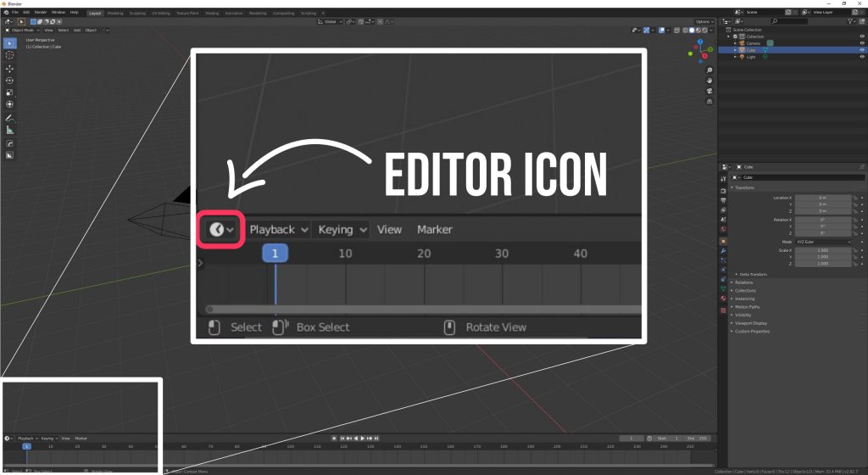
Task: Switch to the Modeling workspace tab
Action: coord(115,13)
